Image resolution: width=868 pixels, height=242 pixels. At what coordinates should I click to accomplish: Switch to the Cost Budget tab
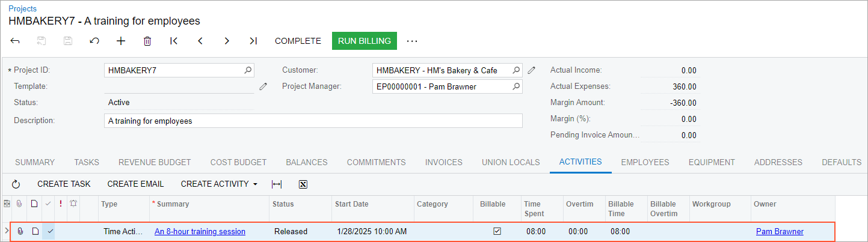(x=238, y=162)
